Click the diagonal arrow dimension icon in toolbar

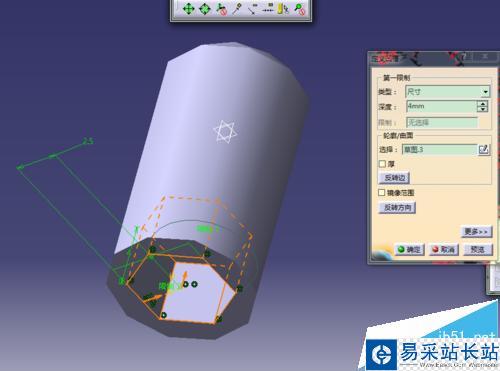point(253,8)
